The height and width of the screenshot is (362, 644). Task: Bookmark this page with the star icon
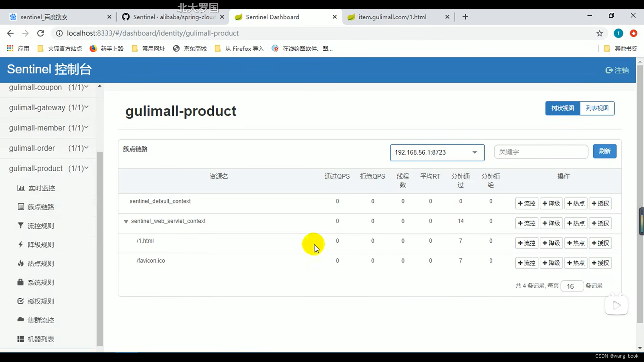click(599, 33)
